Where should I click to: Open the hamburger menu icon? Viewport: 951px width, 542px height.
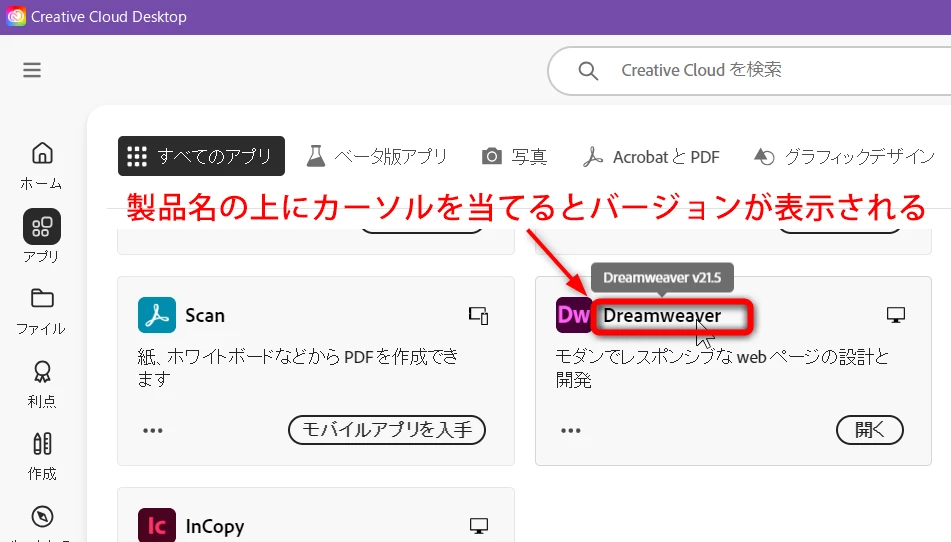[x=32, y=70]
